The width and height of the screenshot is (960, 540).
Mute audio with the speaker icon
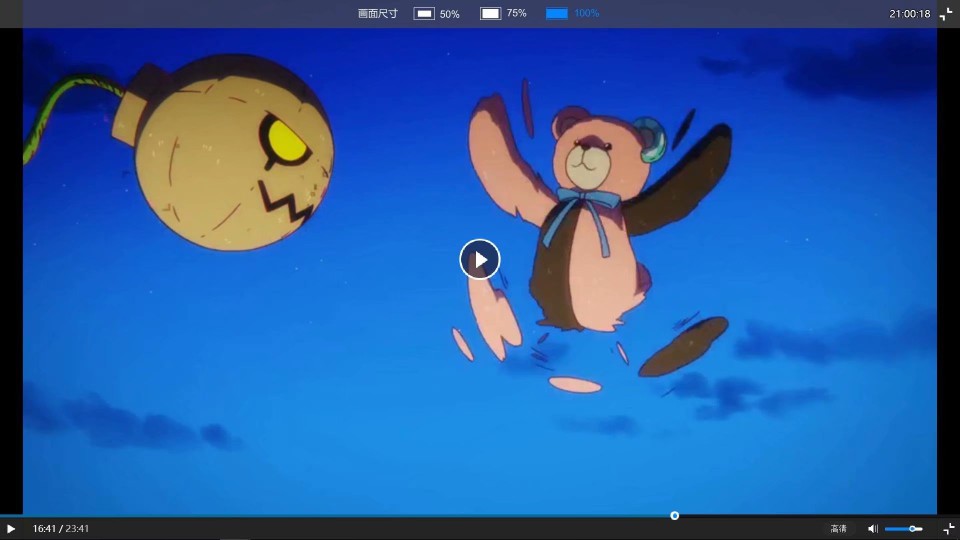point(872,529)
